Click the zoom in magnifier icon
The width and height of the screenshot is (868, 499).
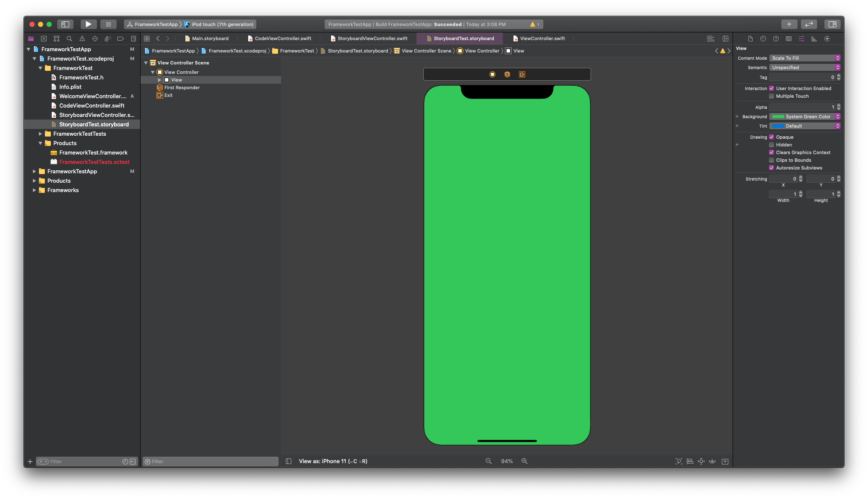(x=524, y=461)
